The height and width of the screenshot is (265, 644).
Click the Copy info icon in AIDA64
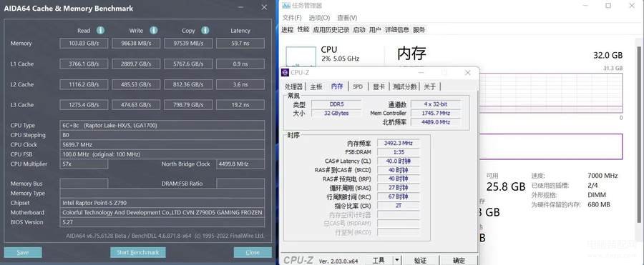(x=205, y=30)
